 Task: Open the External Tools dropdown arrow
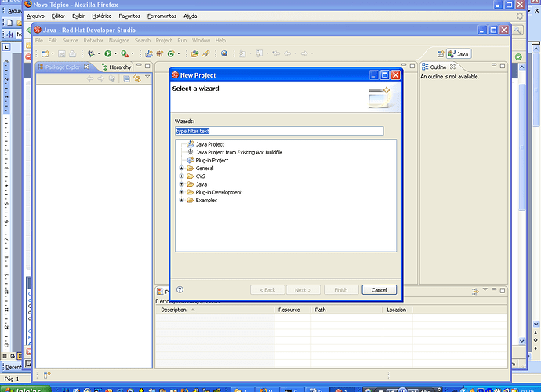coord(133,53)
